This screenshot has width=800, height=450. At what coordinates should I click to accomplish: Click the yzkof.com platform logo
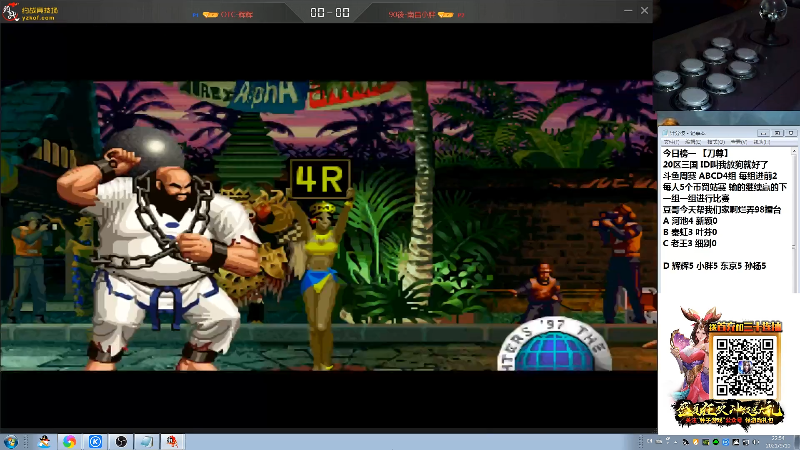[x=30, y=12]
